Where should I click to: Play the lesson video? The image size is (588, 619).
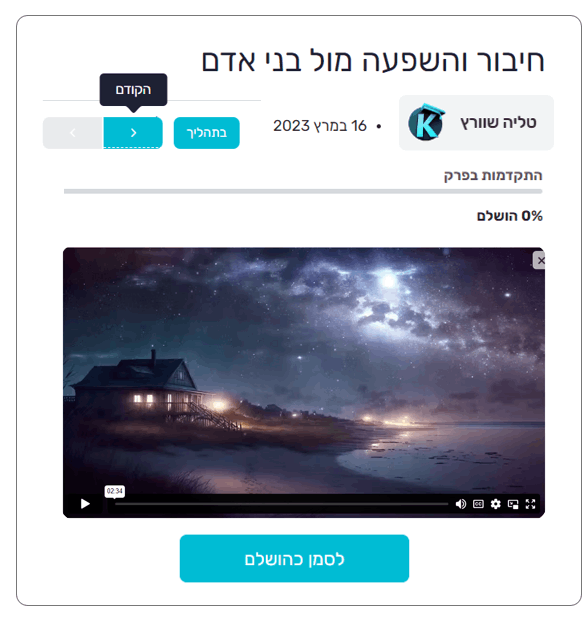85,504
